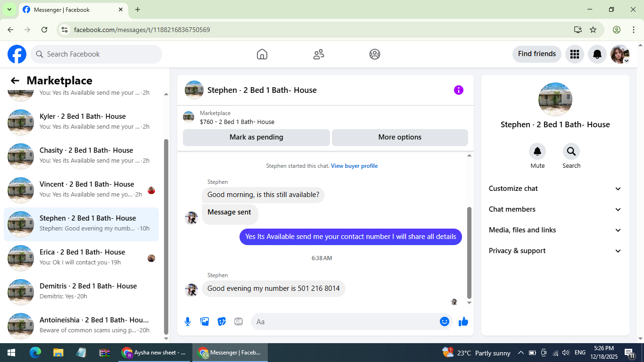Mute this conversation with bell icon
This screenshot has width=644, height=362.
(x=537, y=151)
